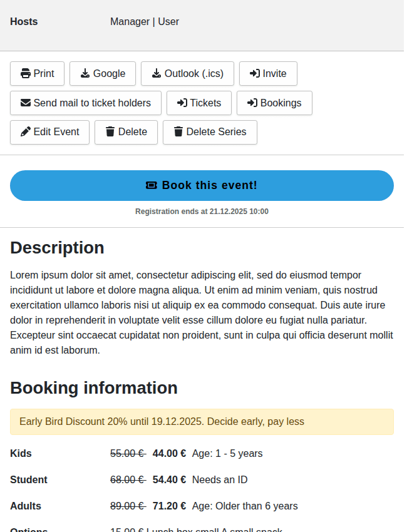This screenshot has width=407, height=532.
Task: Click the trash icon on Delete Series
Action: 178,132
